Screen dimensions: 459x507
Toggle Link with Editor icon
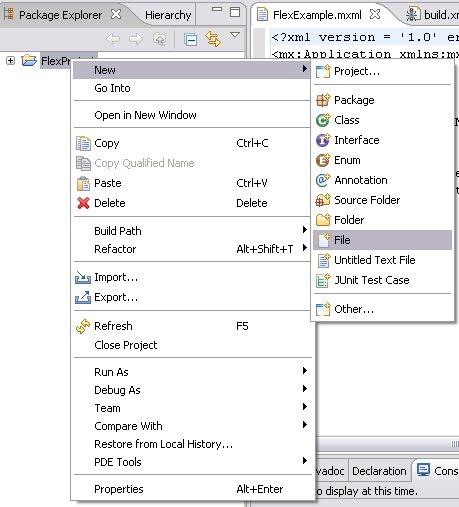(x=213, y=39)
